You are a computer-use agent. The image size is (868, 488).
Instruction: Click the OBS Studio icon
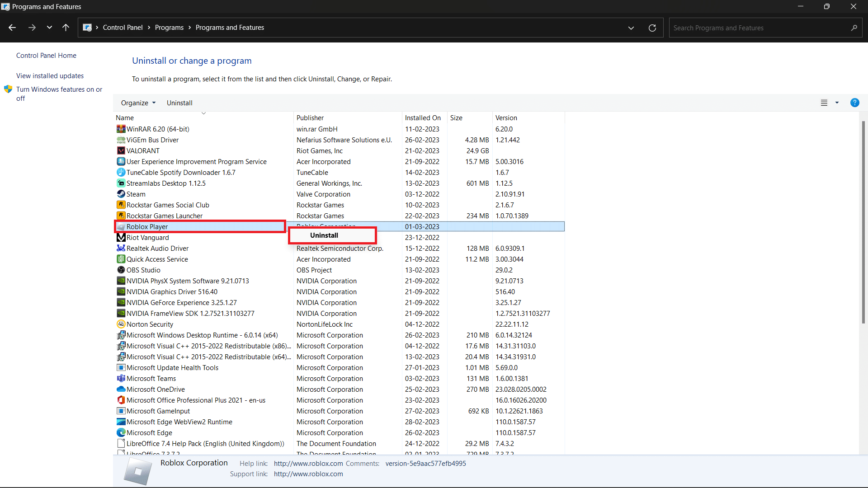pos(121,270)
